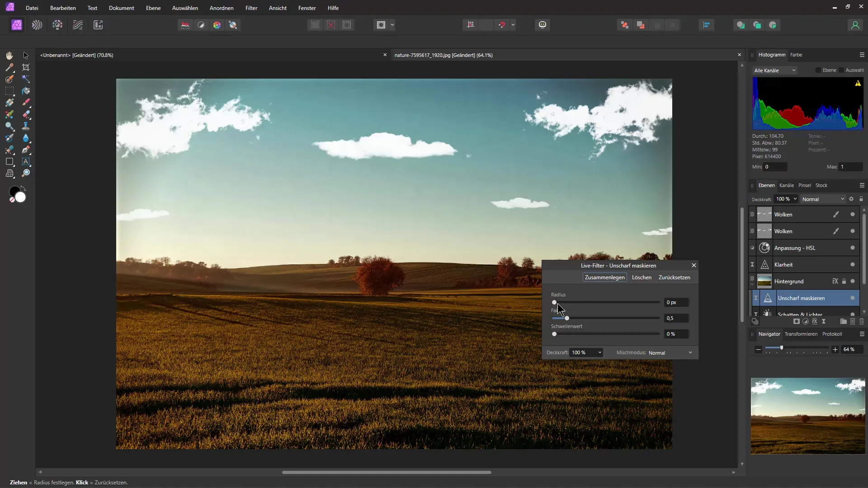Hide the Hintergrund layer
This screenshot has height=488, width=868.
click(853, 282)
